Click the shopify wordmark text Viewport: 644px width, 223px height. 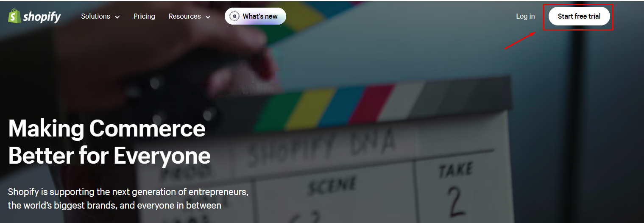coord(42,17)
